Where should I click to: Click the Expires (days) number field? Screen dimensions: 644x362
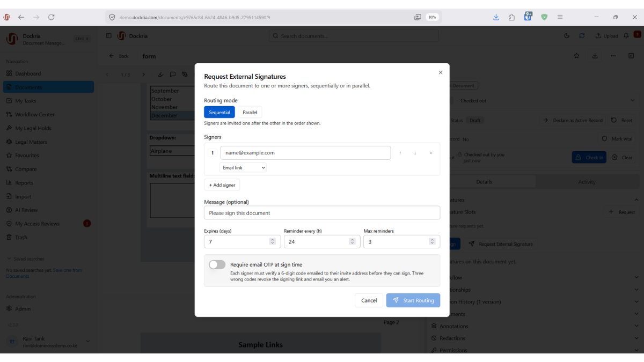tap(242, 242)
